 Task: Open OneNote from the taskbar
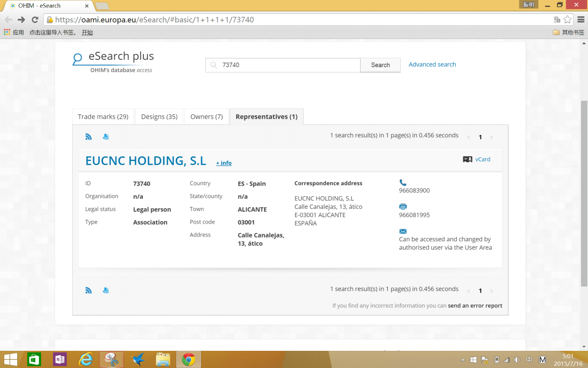[59, 360]
